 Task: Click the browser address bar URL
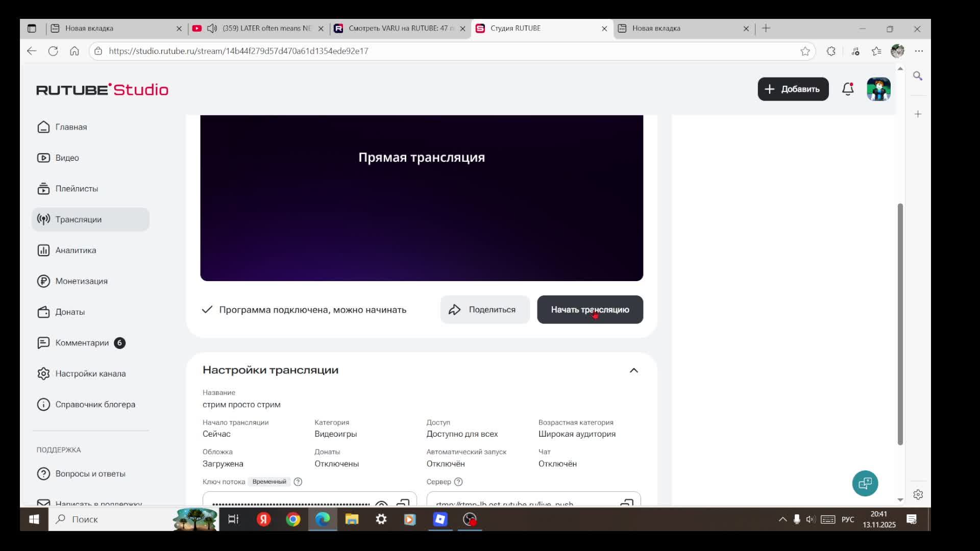[x=238, y=51]
